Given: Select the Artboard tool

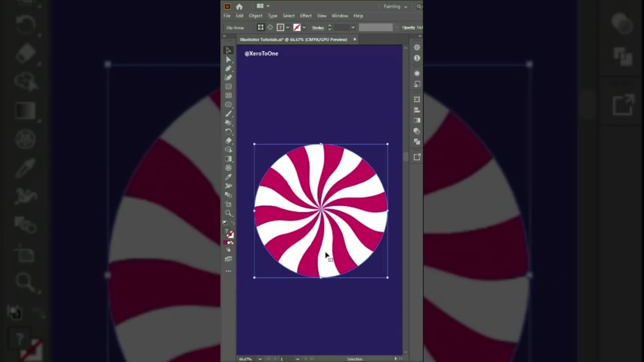Looking at the screenshot, I should (228, 204).
